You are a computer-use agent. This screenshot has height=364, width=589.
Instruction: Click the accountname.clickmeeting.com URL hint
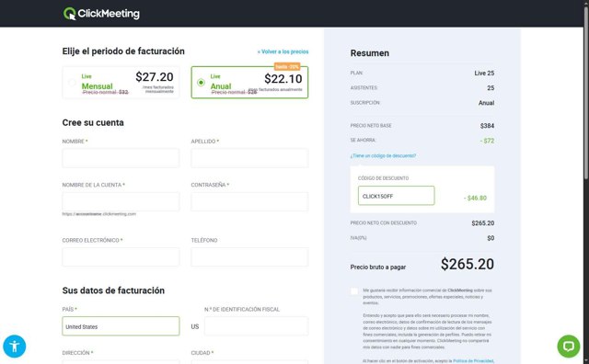pos(99,214)
